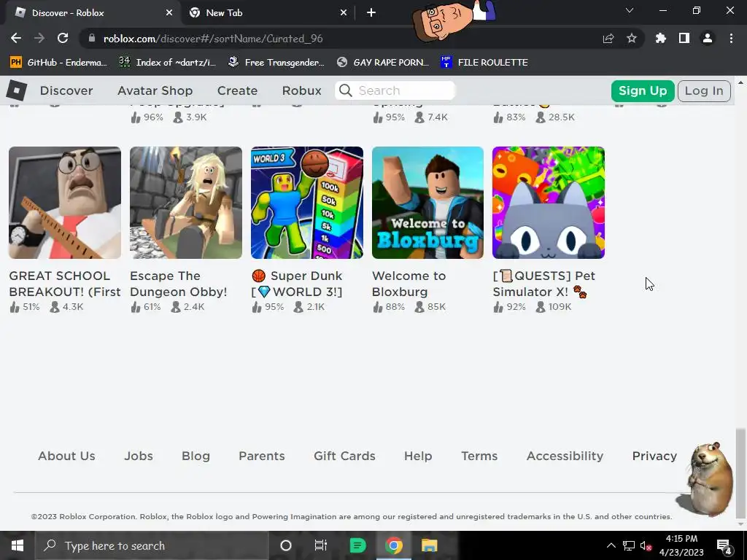Image resolution: width=747 pixels, height=560 pixels.
Task: Open the Terms footer link
Action: click(479, 456)
